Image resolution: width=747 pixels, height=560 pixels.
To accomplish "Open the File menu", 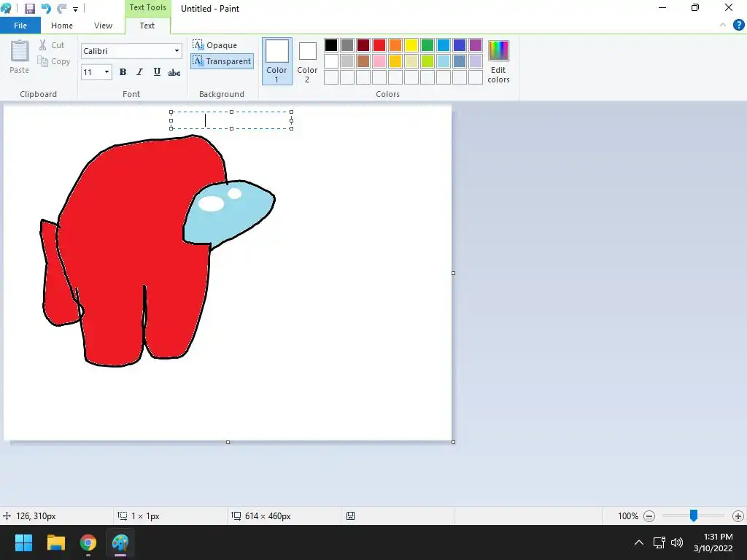I will [x=20, y=26].
